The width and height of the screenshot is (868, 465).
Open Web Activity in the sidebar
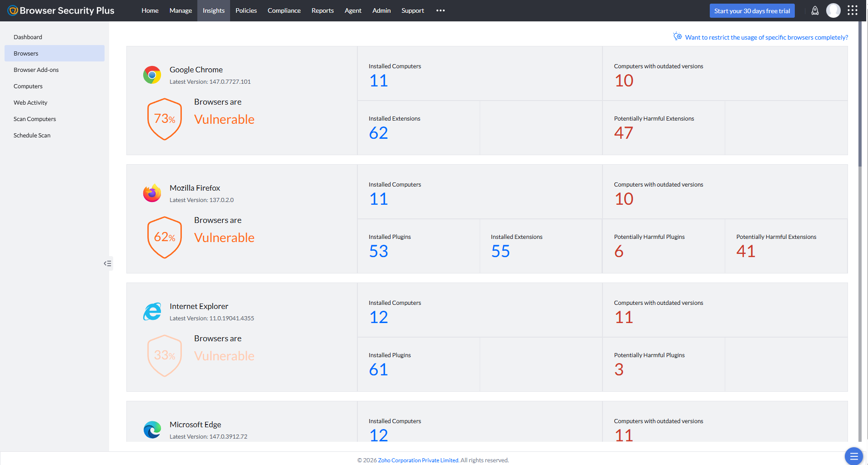[55, 102]
